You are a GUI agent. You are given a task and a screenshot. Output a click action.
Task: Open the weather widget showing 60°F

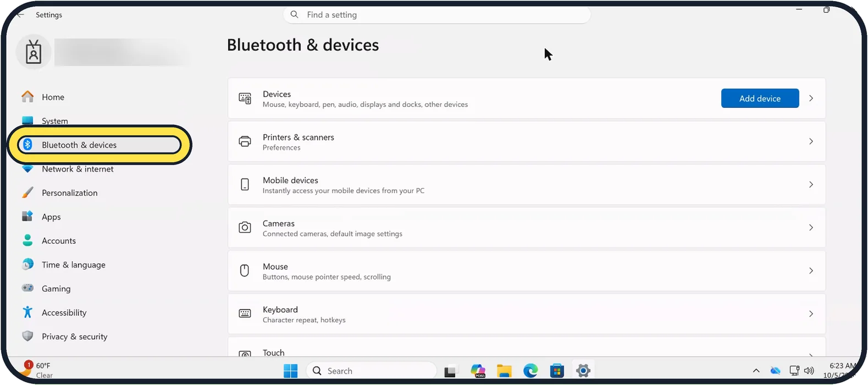pos(37,370)
